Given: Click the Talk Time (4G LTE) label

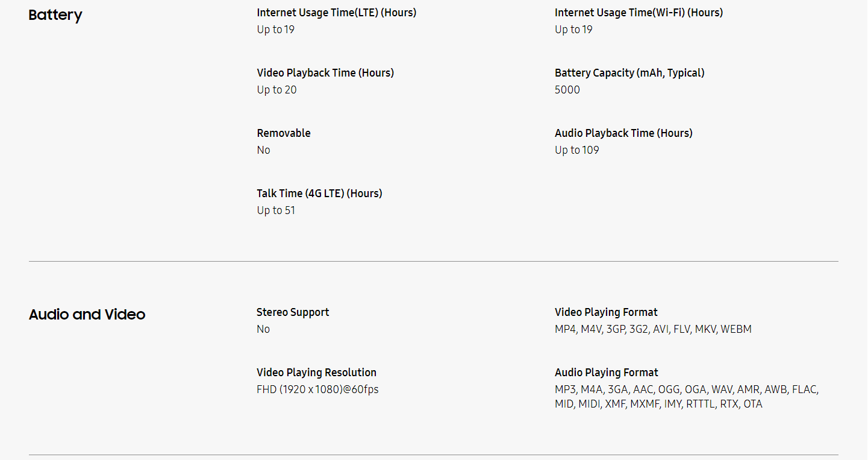Looking at the screenshot, I should coord(319,194).
